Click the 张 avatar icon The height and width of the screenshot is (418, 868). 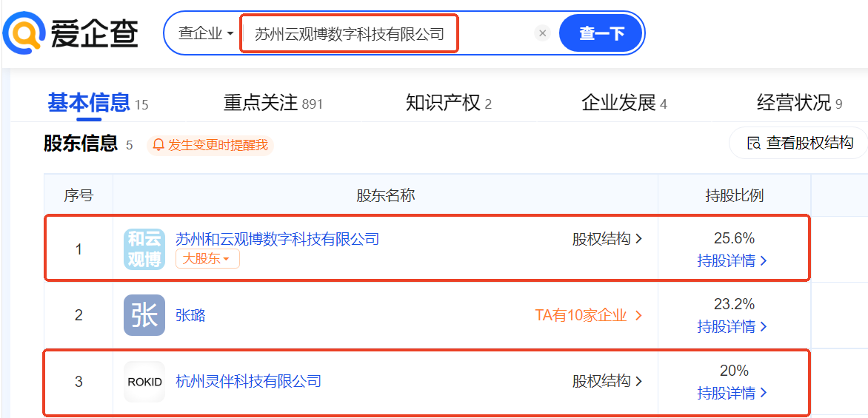tap(144, 315)
